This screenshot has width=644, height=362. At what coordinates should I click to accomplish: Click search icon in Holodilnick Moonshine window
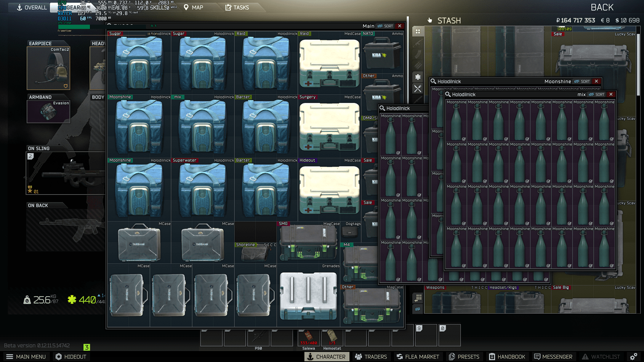point(433,81)
